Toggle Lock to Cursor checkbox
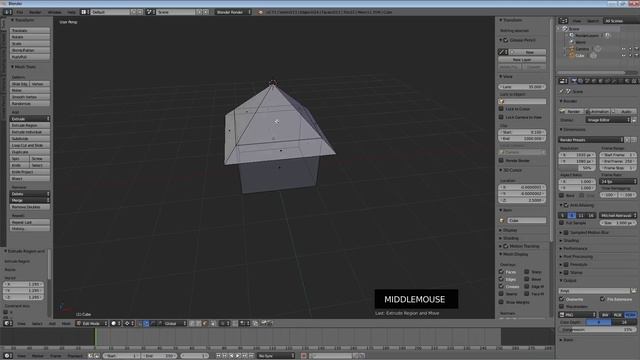Viewport: 640px width, 360px height. (501, 109)
